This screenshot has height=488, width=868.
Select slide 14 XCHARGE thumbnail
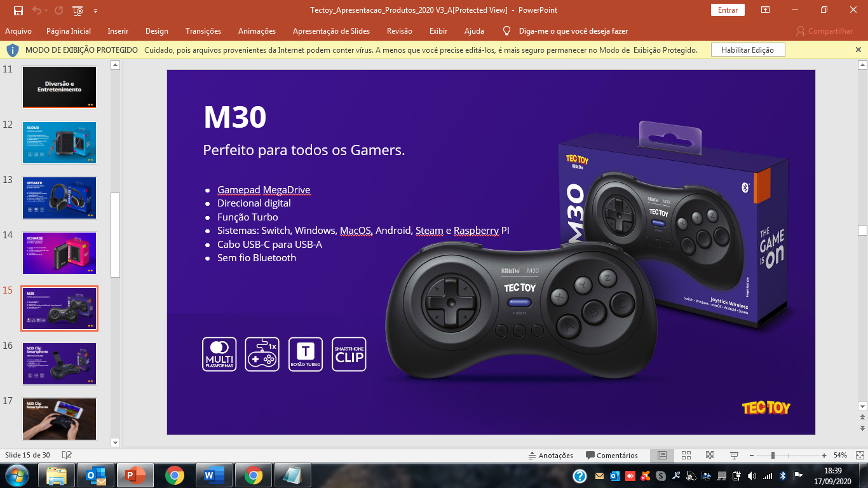tap(60, 253)
